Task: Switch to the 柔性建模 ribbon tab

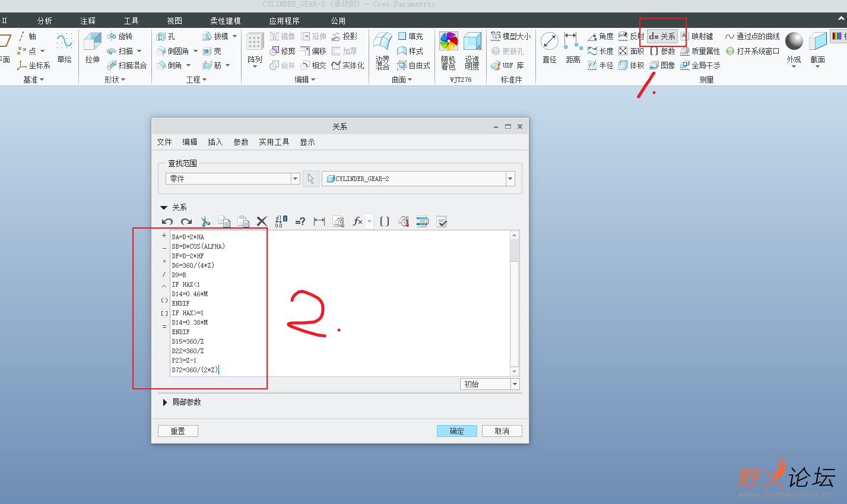Action: 226,21
